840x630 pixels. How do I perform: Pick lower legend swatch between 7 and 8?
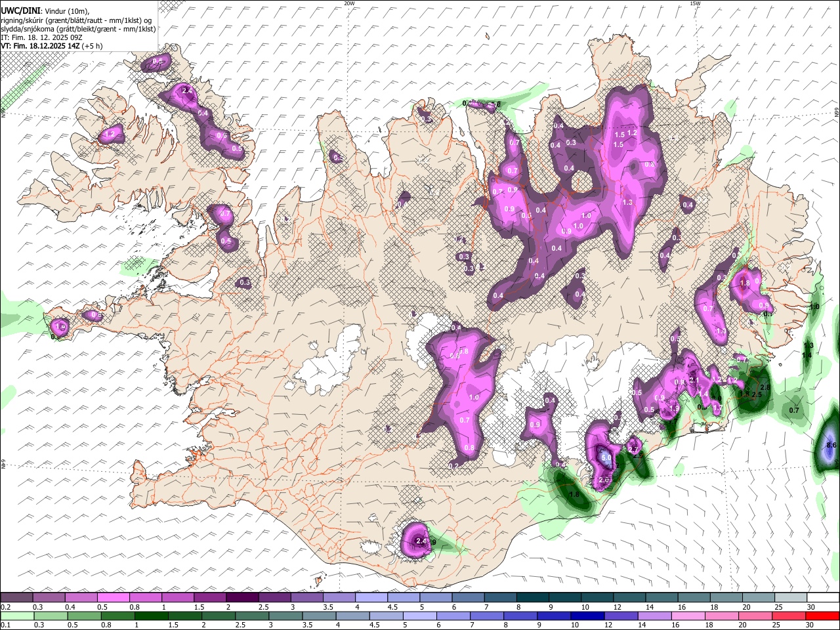tap(486, 616)
